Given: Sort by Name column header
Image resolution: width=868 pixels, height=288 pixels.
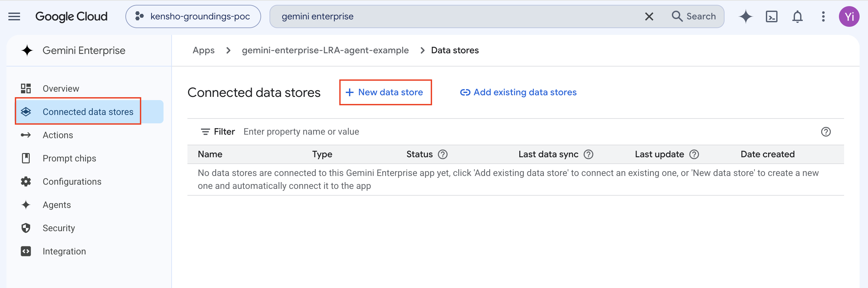Looking at the screenshot, I should pyautogui.click(x=210, y=154).
